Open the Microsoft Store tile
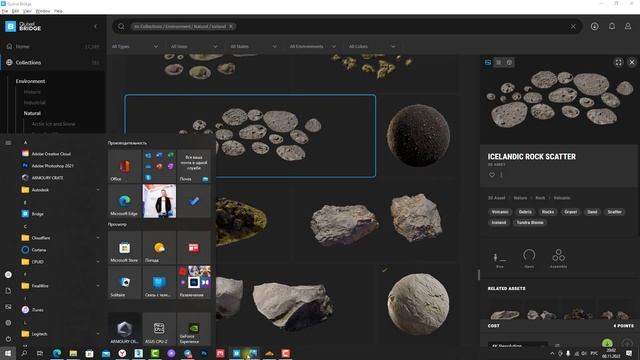 coord(124,247)
